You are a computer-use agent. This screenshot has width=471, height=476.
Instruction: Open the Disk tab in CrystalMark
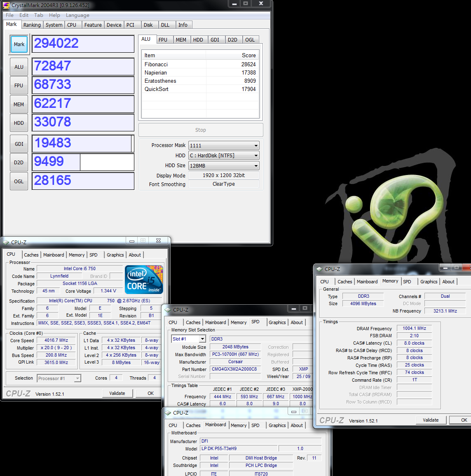tap(148, 25)
